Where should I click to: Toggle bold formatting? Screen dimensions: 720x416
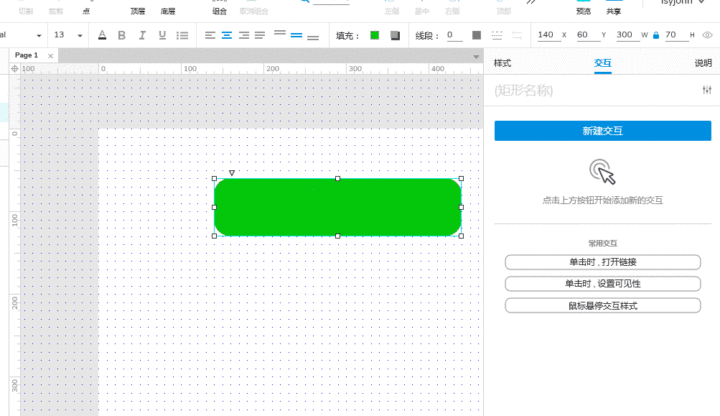point(122,35)
